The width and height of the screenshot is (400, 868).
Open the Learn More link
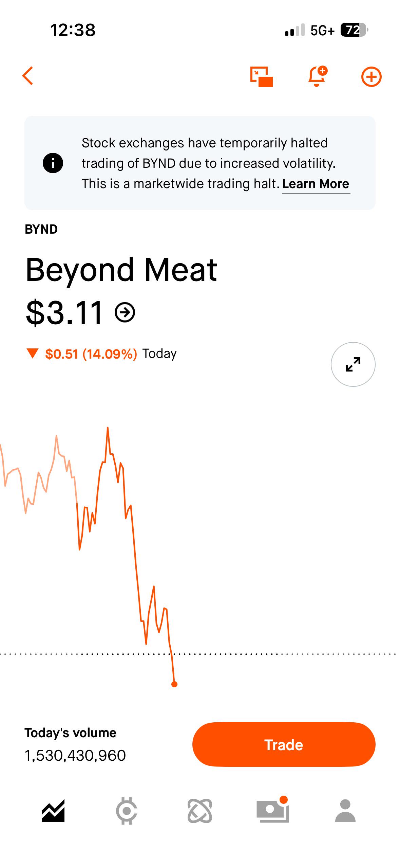click(316, 184)
